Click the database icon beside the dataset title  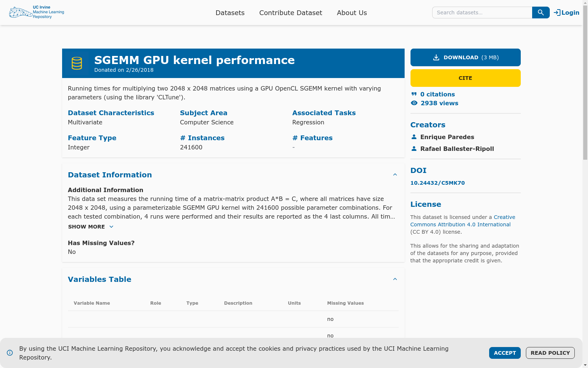(76, 63)
